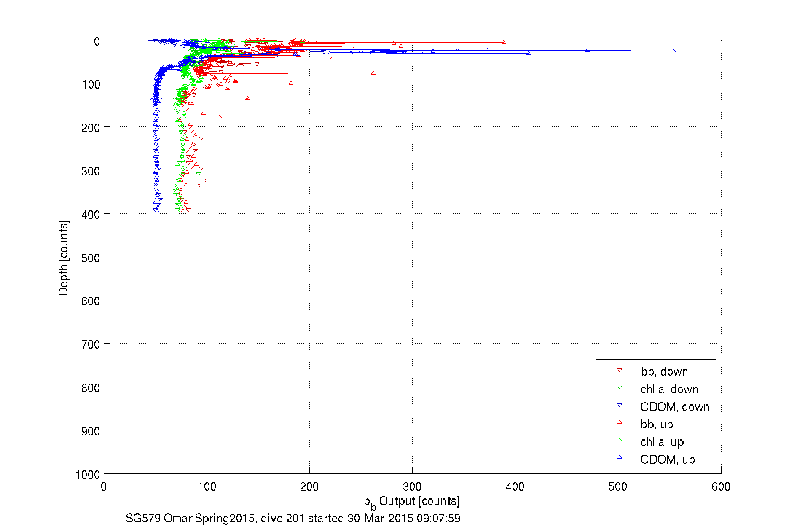The width and height of the screenshot is (797, 532).
Task: Click the isolated red triangle near depth 75
Action: [373, 73]
